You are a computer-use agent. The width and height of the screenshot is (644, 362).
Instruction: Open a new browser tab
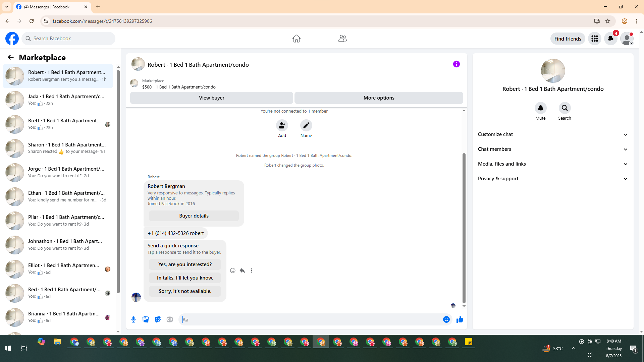[98, 7]
